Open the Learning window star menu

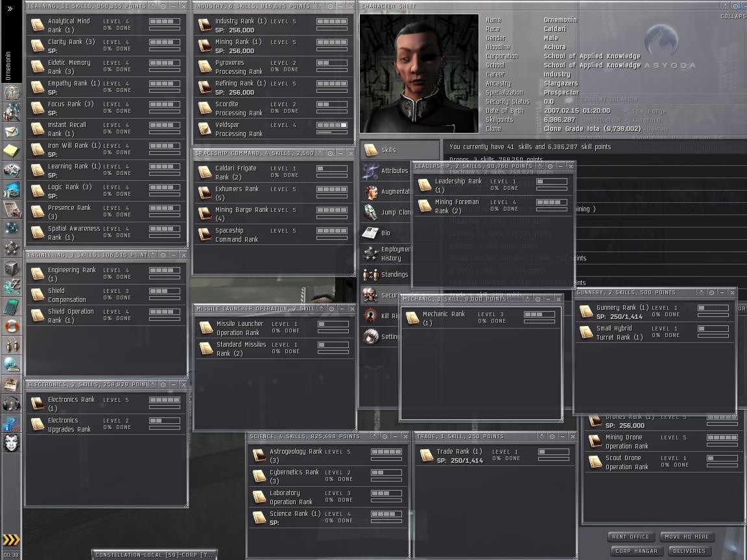coord(153,6)
